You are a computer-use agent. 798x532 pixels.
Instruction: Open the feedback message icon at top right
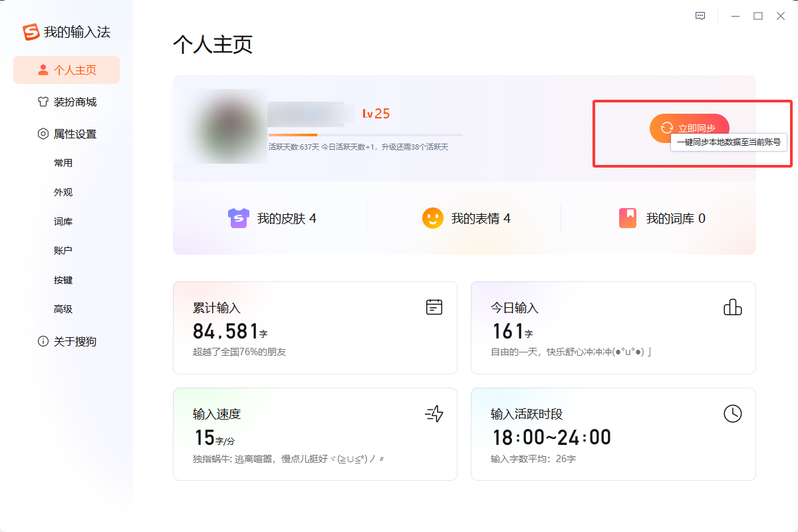(700, 15)
